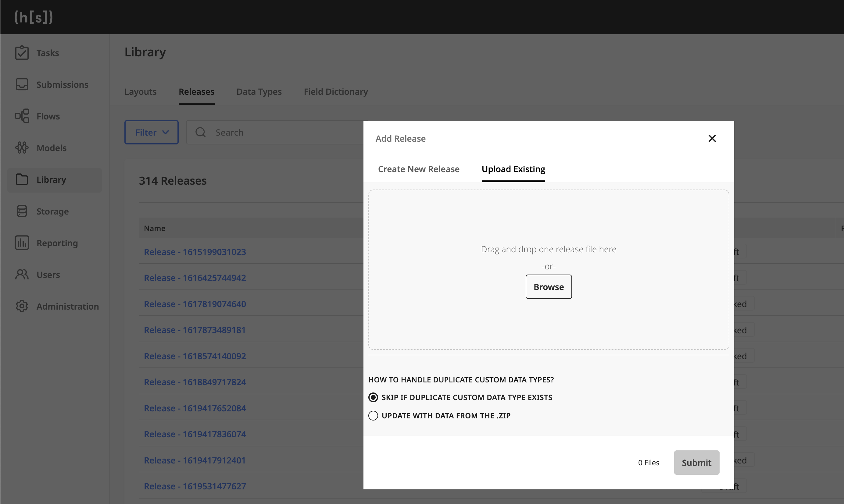
Task: Click the Models icon in sidebar
Action: pos(22,148)
